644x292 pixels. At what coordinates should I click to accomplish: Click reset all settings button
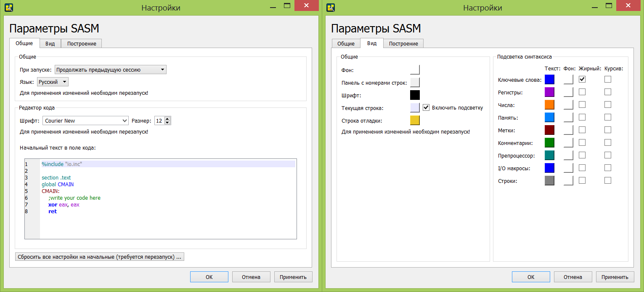(x=99, y=257)
